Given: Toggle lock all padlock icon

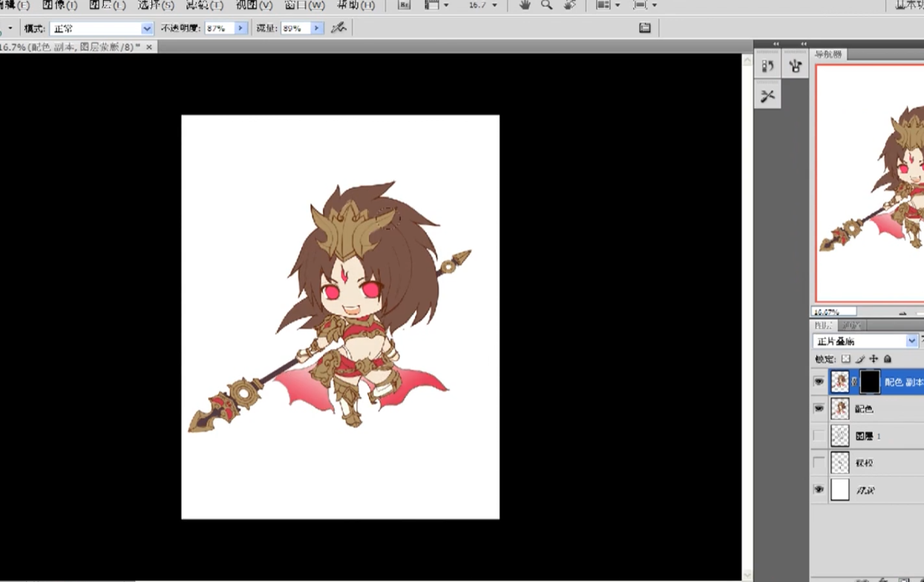Looking at the screenshot, I should click(x=887, y=359).
